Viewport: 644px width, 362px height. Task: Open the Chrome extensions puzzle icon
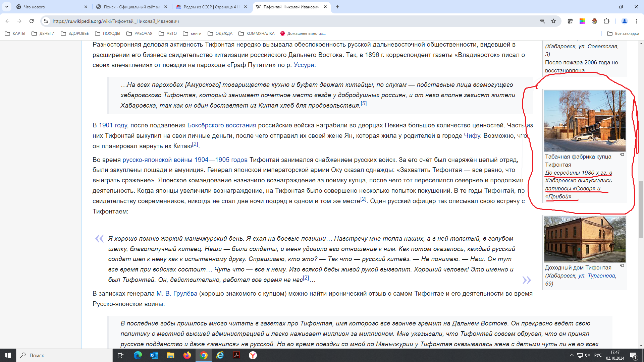click(606, 21)
